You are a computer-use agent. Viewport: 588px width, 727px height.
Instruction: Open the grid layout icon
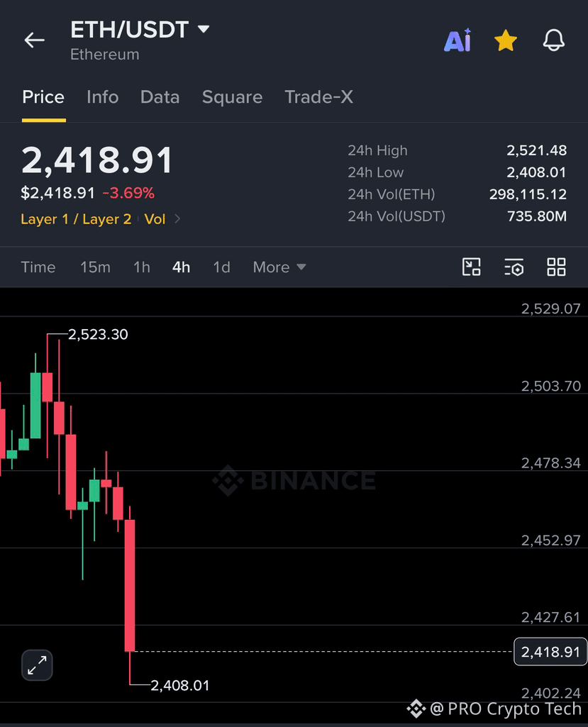click(556, 267)
